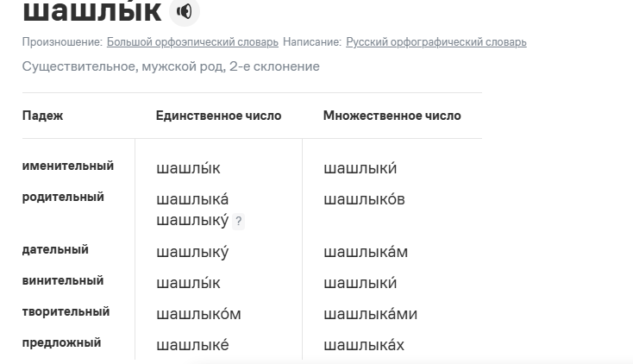
Task: Play the pronunciation audio for шашлык
Action: (184, 11)
